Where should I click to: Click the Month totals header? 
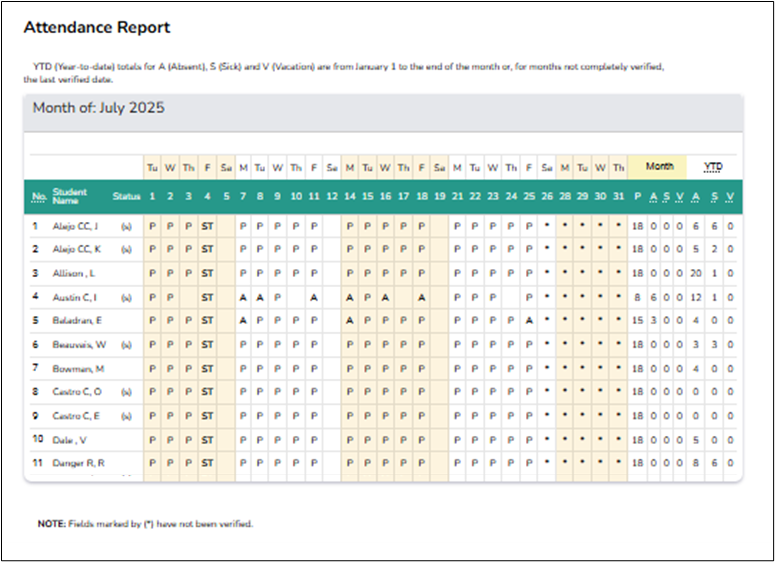coord(659,167)
